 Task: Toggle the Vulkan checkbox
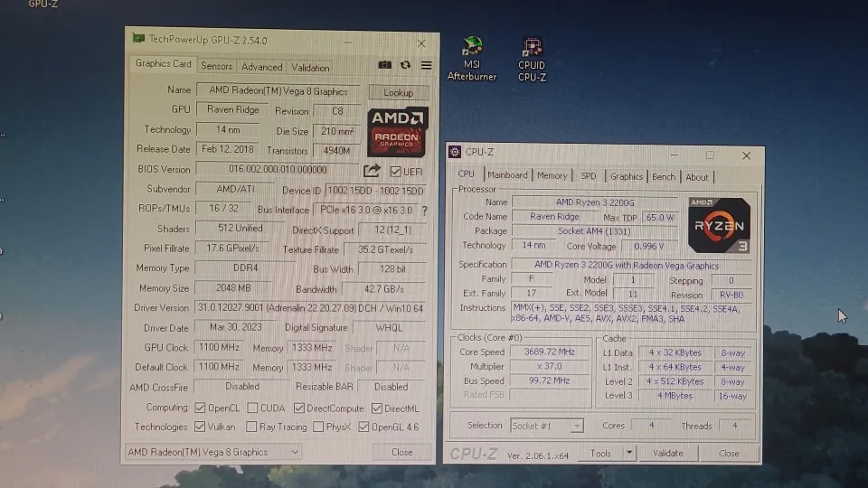point(200,427)
